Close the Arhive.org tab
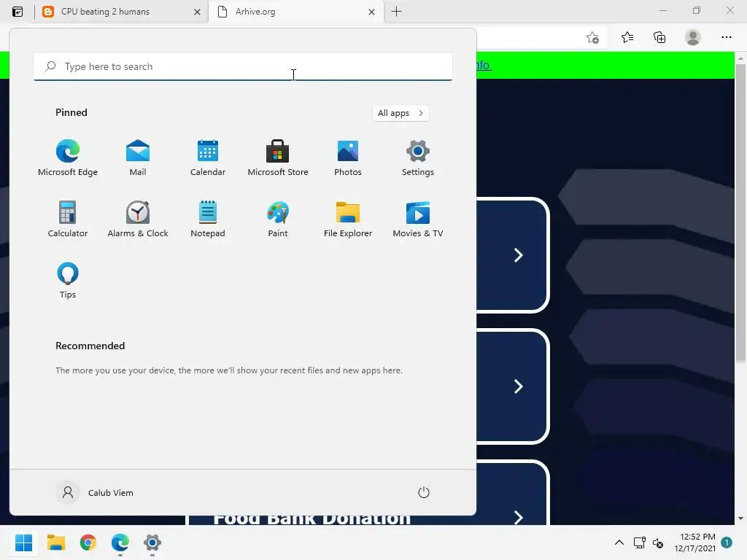The width and height of the screenshot is (747, 560). (x=371, y=12)
